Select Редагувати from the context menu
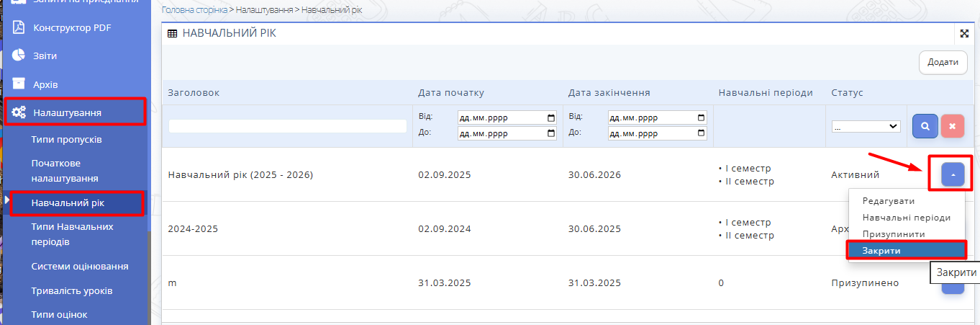Image resolution: width=980 pixels, height=325 pixels. tap(888, 201)
